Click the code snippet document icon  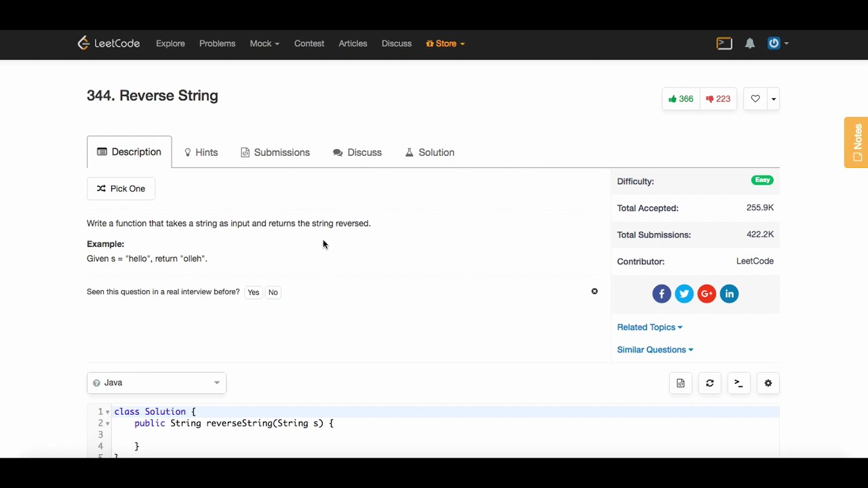[681, 383]
